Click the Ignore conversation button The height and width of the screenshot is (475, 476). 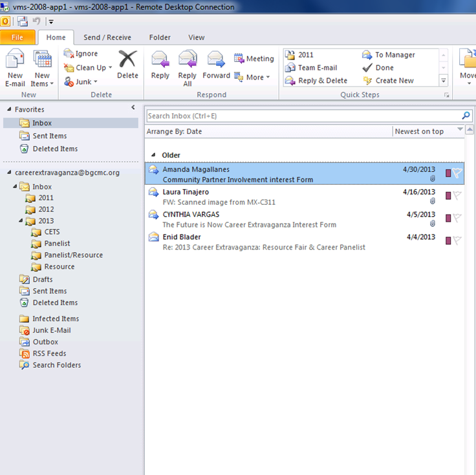[x=81, y=54]
